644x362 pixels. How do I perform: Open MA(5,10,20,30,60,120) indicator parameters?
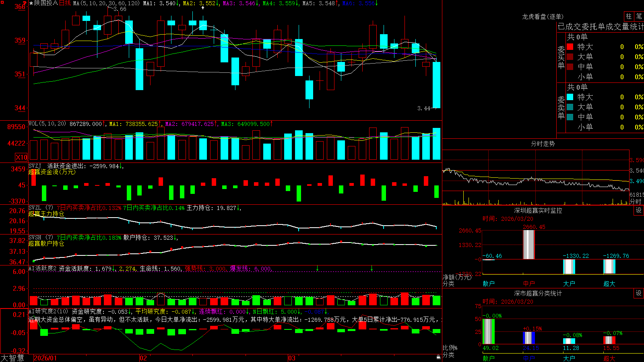(x=106, y=3)
